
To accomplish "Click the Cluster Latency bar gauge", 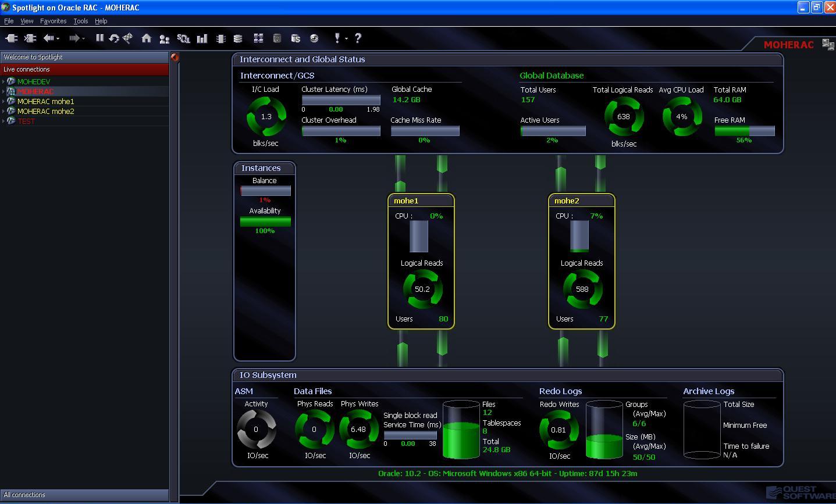I will 341,100.
